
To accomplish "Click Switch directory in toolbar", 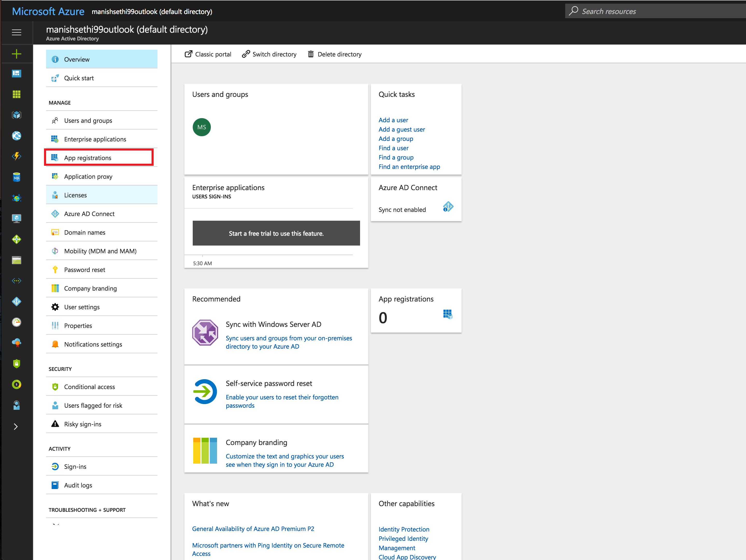I will click(x=269, y=54).
